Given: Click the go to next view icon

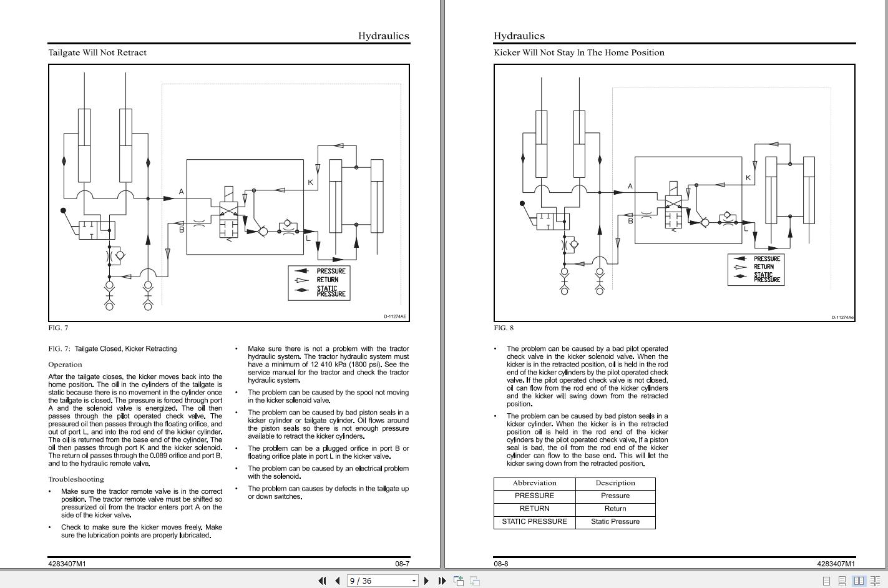Looking at the screenshot, I should pos(475,581).
